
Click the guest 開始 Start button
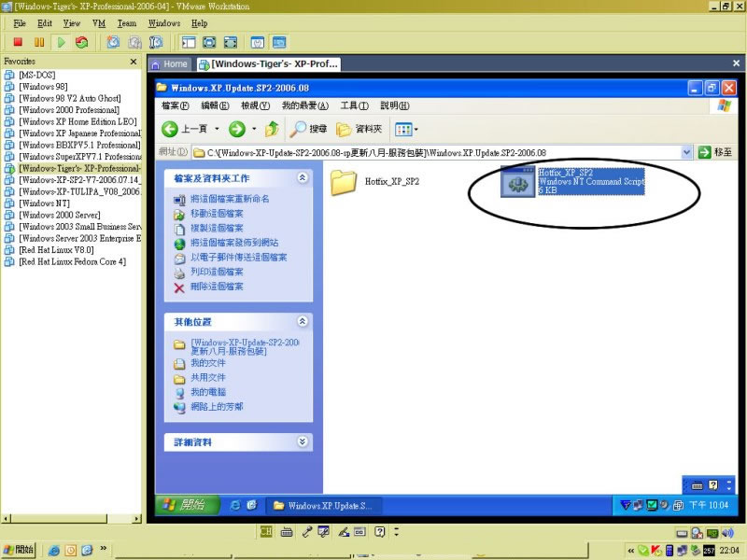click(188, 505)
